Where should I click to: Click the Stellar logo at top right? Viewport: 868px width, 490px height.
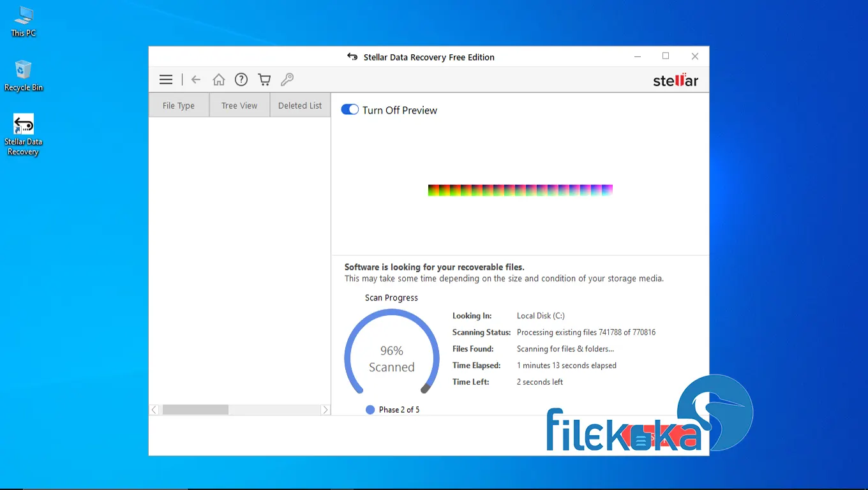676,80
